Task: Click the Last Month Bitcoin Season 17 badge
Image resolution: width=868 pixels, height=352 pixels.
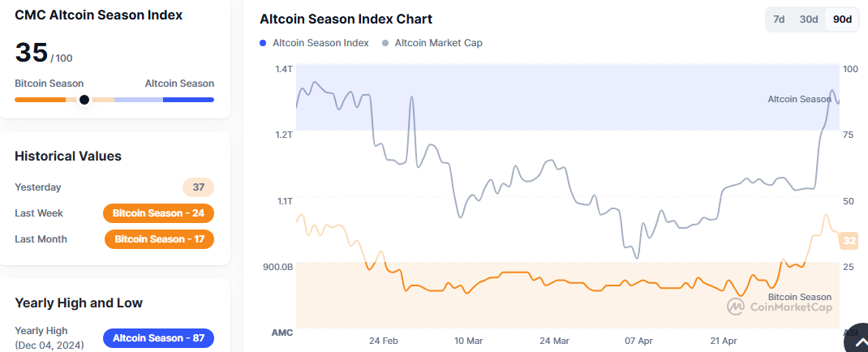Action: pos(159,239)
